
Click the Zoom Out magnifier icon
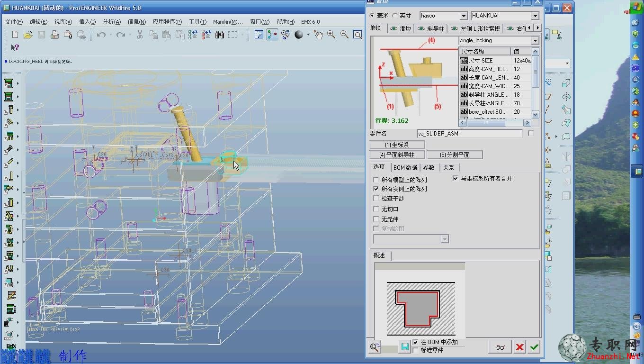pos(344,35)
